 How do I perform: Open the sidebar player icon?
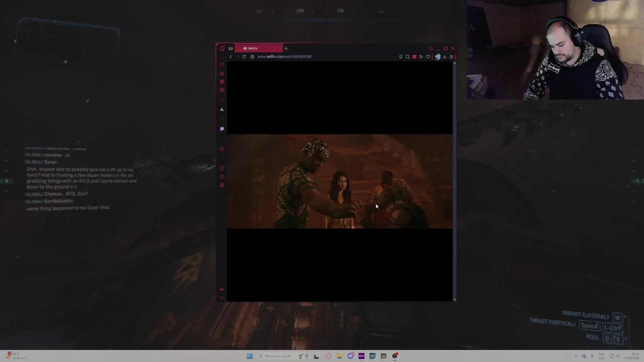222,148
